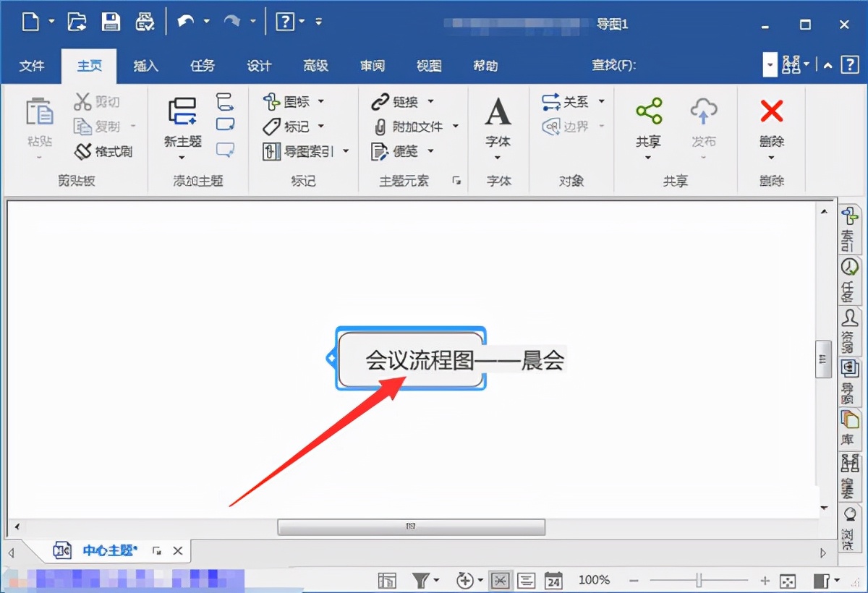
Task: Collapse the ribbon with the chevron arrow
Action: click(827, 64)
